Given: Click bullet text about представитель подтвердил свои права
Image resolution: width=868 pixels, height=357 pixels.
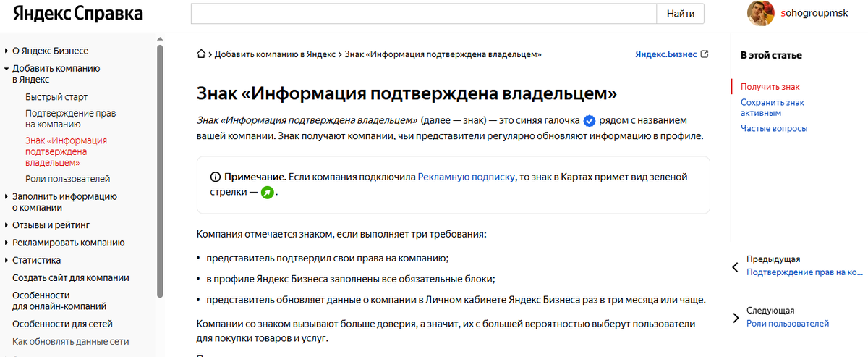Looking at the screenshot, I should (x=328, y=259).
